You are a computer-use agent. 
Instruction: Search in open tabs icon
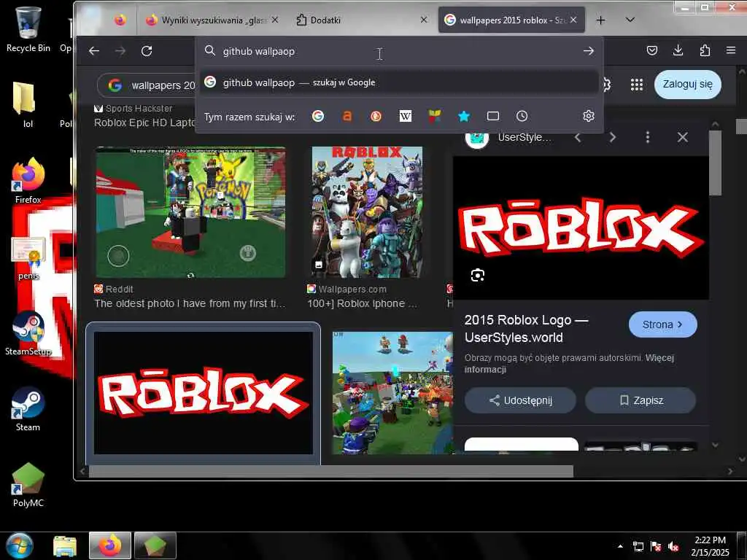coord(493,116)
